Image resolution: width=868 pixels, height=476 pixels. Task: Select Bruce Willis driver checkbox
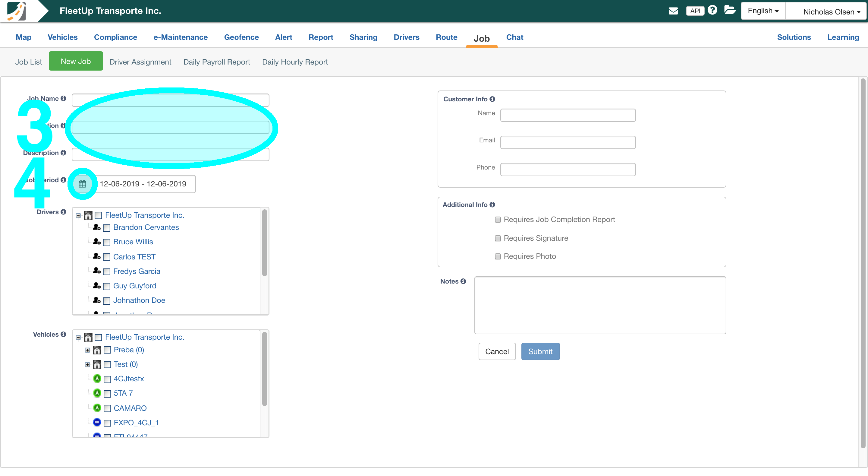pos(107,242)
